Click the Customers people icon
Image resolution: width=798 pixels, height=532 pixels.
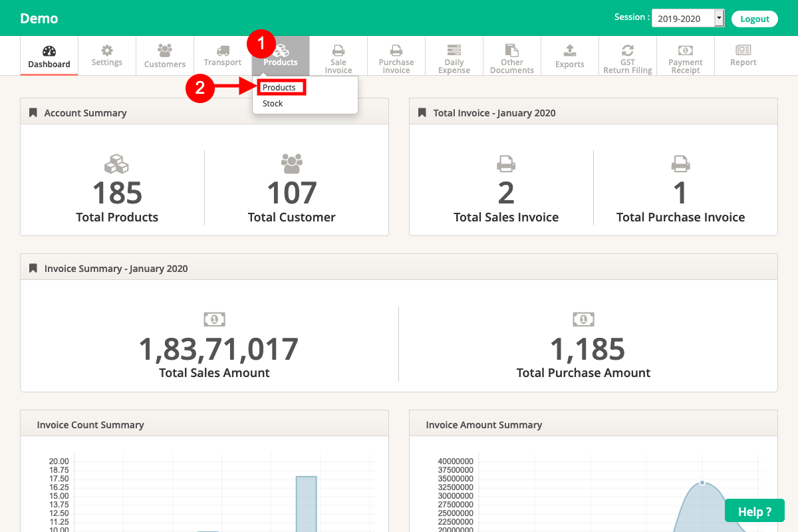pos(165,51)
